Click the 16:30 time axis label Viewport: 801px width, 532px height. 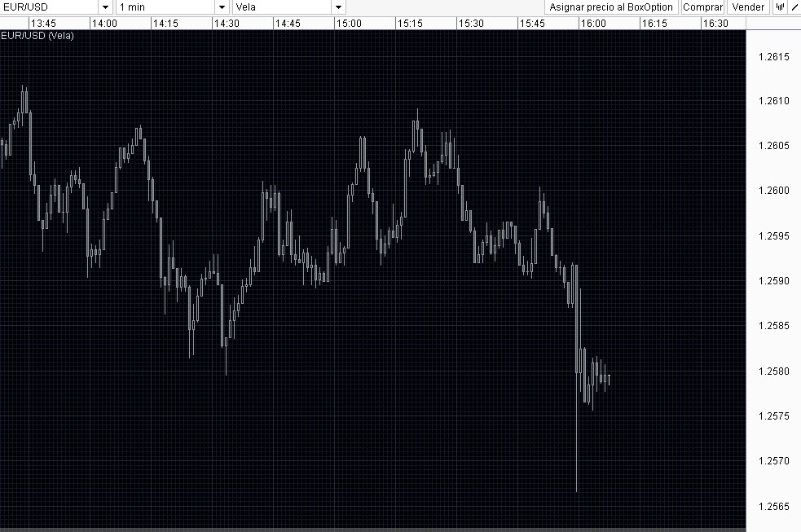point(715,24)
